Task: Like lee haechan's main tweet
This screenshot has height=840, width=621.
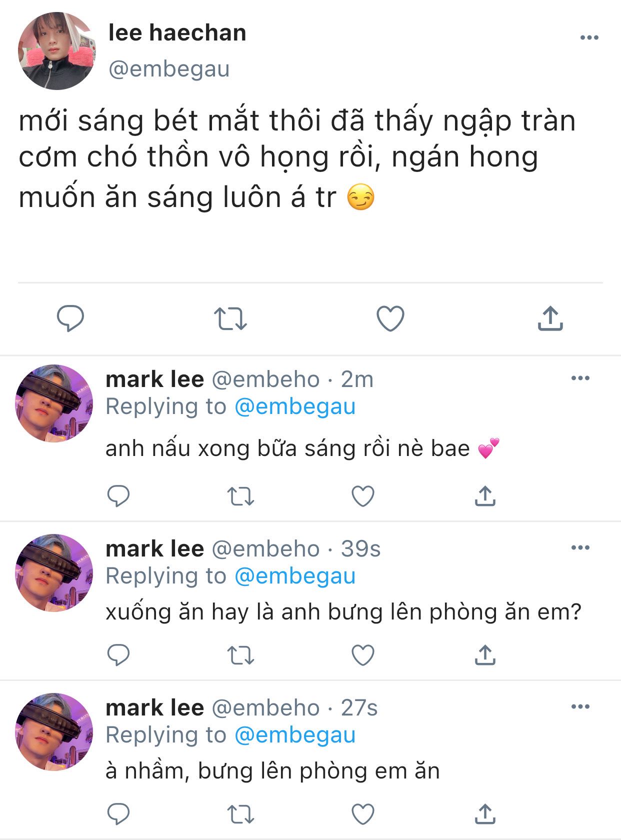Action: click(x=390, y=318)
